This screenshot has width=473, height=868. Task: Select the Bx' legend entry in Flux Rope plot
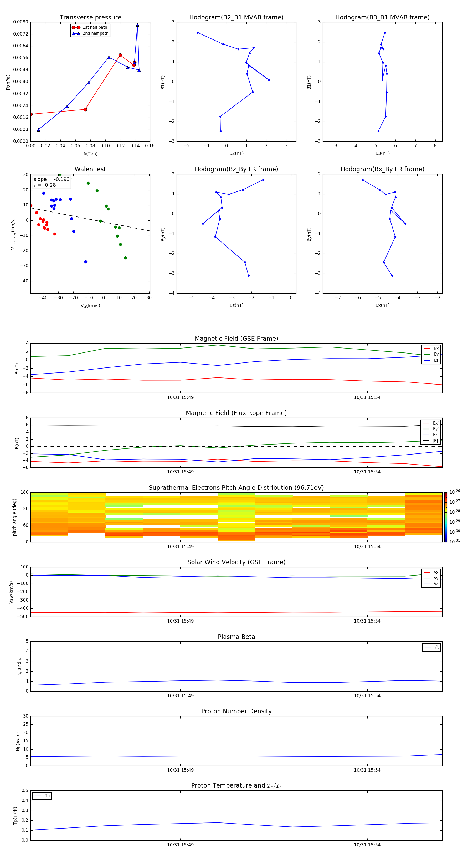click(431, 423)
